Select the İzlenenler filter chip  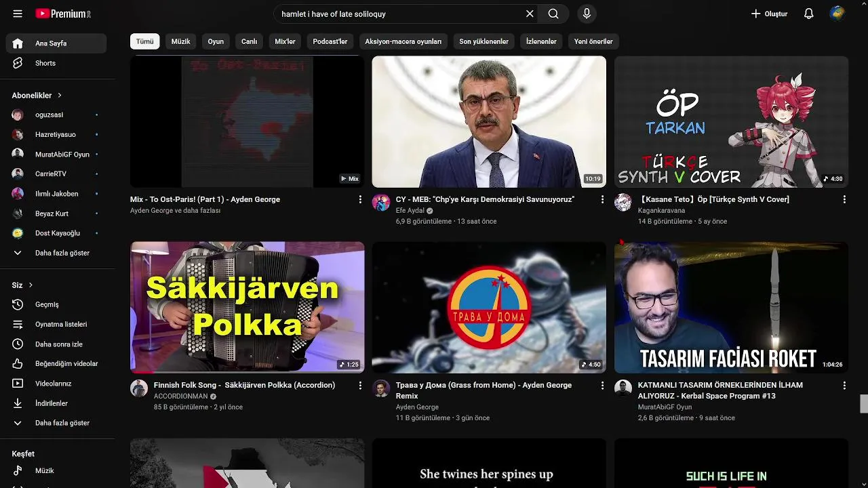[541, 41]
